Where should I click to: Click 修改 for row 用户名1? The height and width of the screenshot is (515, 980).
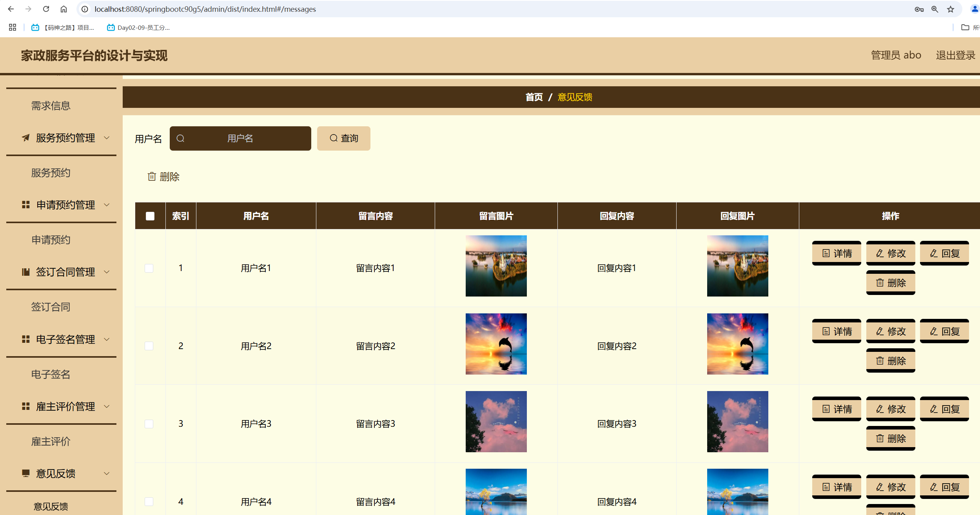pos(891,253)
